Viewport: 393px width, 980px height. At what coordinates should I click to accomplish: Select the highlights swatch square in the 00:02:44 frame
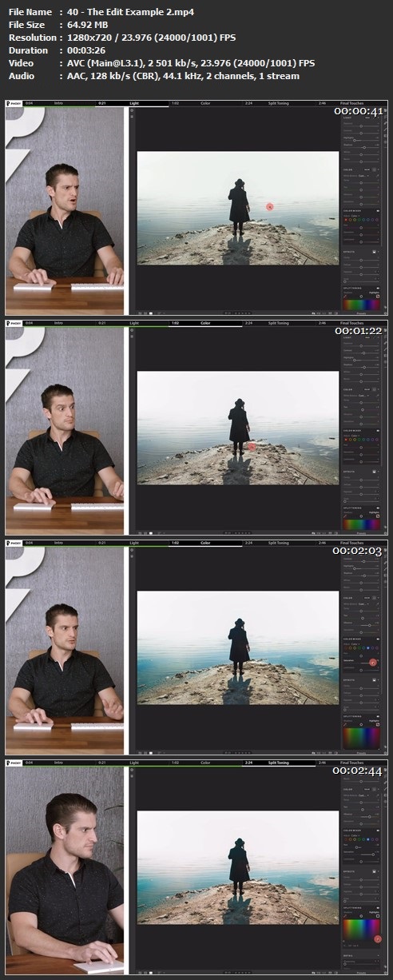(x=378, y=916)
